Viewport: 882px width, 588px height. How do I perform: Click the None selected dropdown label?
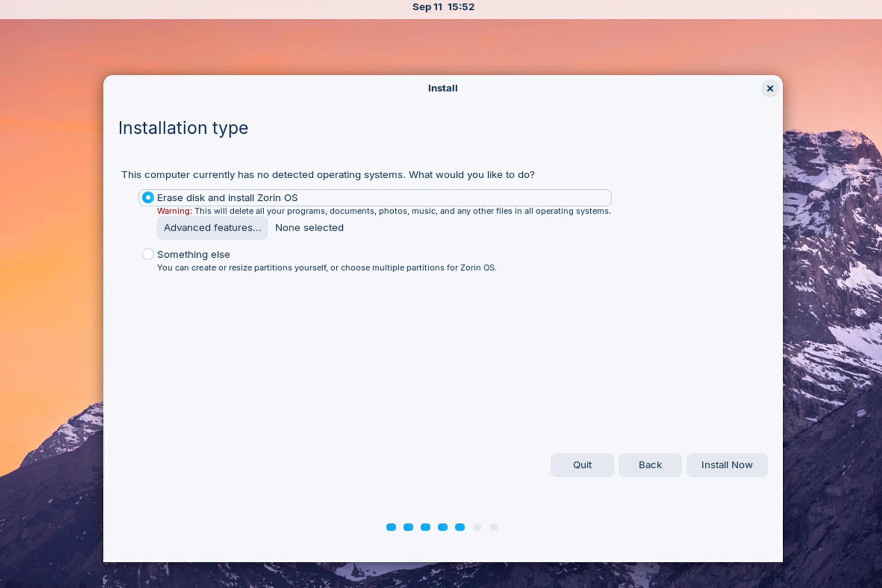click(309, 227)
